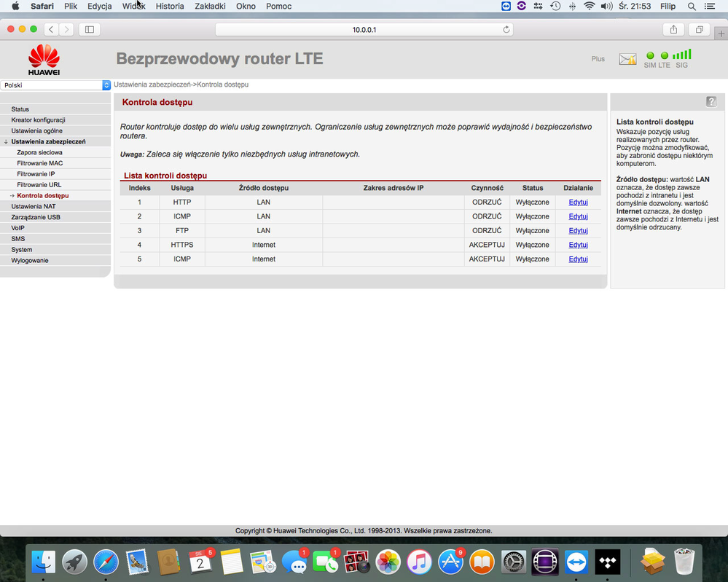Viewport: 728px width, 582px height.
Task: Open App Store in the dock
Action: pyautogui.click(x=451, y=562)
